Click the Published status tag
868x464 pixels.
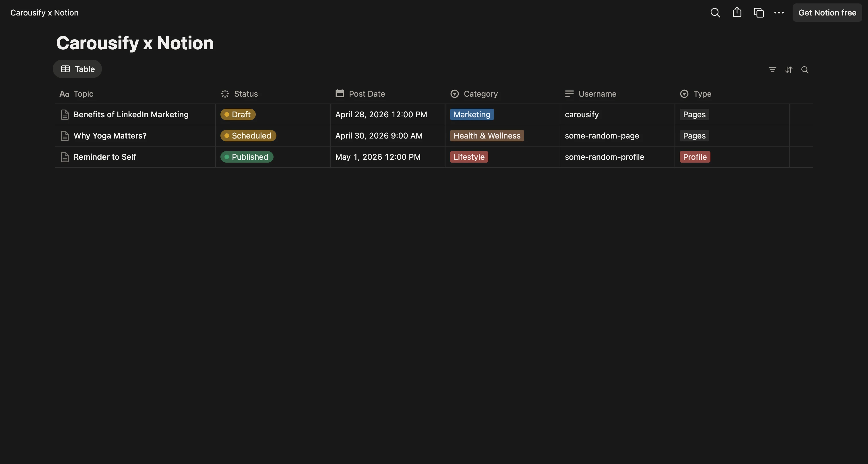247,157
